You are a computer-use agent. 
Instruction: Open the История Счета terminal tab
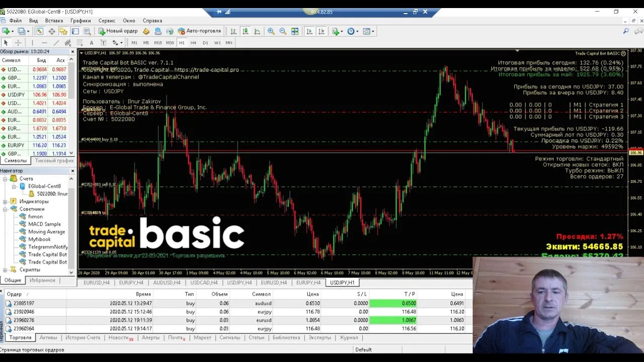click(x=83, y=337)
